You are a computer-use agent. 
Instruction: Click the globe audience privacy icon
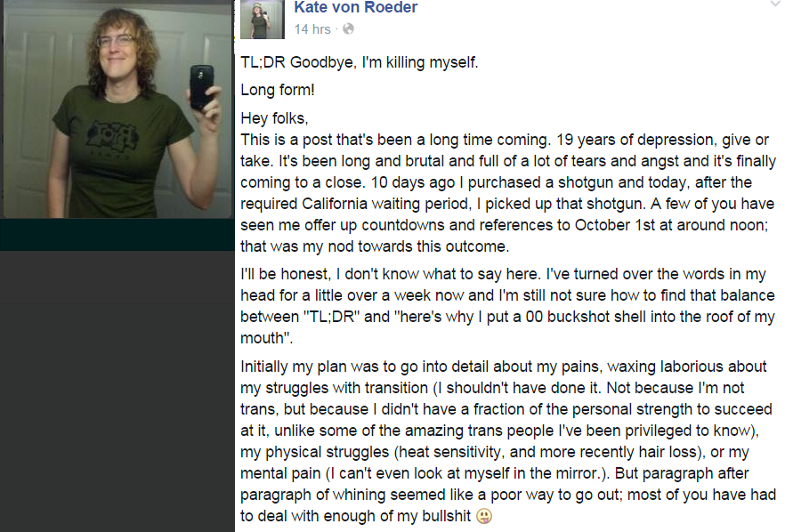point(348,29)
